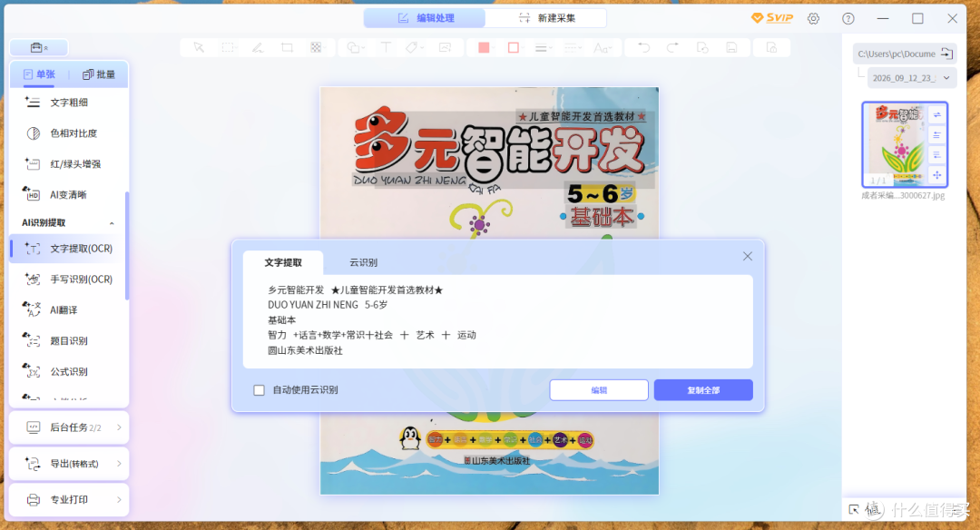
Task: Click second align icon on thumbnail
Action: 936,135
